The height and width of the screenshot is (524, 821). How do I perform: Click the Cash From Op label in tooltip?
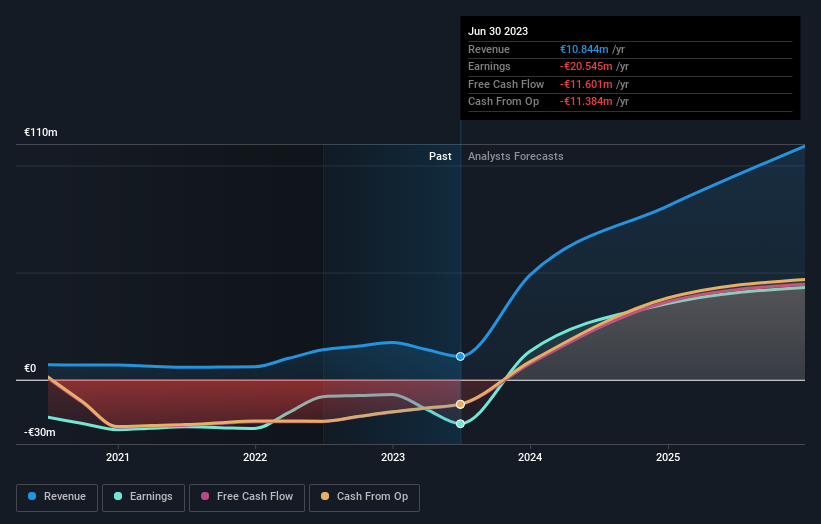coord(503,102)
